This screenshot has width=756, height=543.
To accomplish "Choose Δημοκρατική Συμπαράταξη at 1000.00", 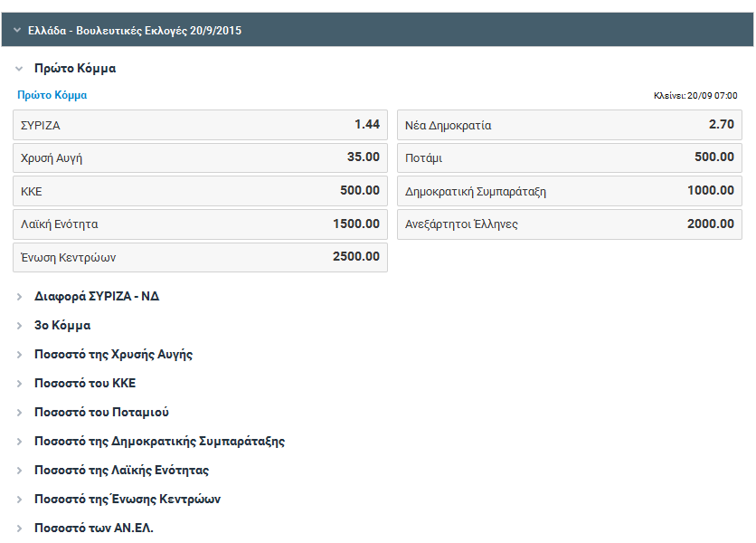I will [570, 191].
